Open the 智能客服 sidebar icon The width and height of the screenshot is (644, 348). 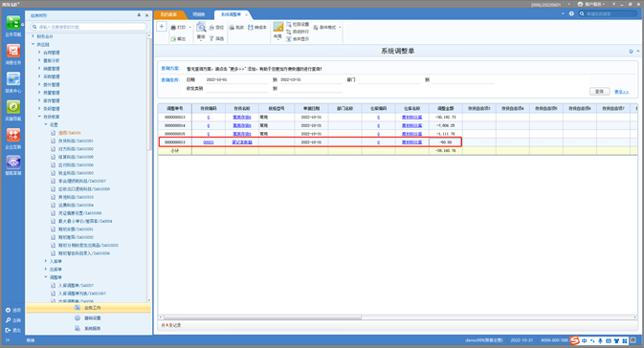(13, 163)
